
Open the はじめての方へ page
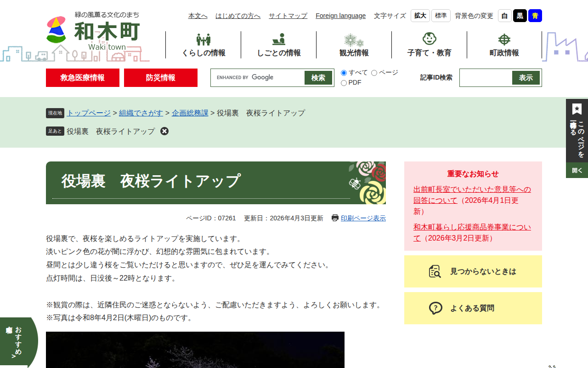[238, 16]
